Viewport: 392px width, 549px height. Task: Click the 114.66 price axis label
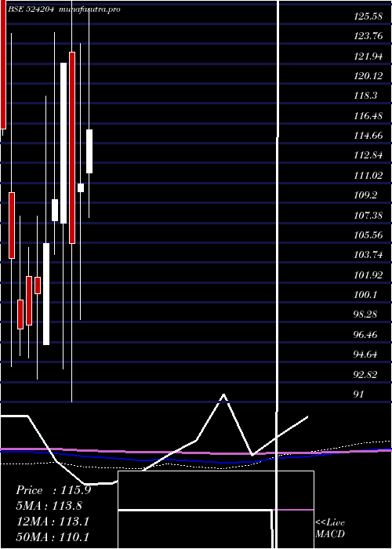pos(368,136)
